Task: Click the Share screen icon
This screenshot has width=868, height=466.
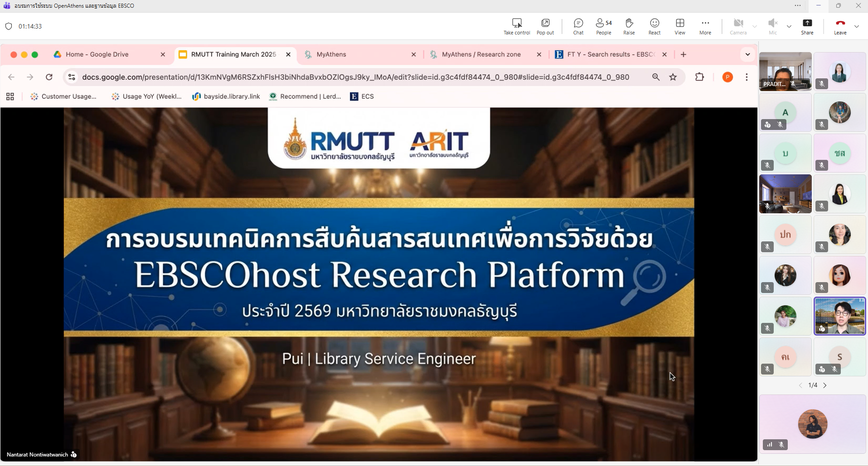Action: [x=807, y=26]
